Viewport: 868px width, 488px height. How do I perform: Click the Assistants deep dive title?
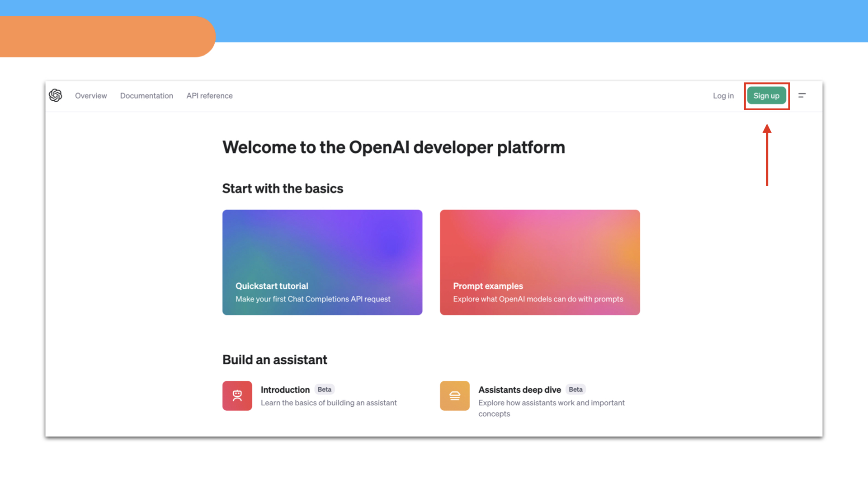tap(519, 389)
